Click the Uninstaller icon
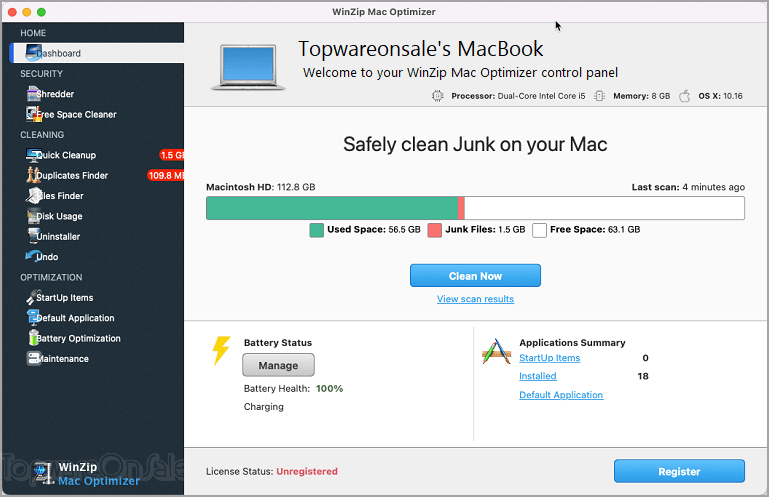This screenshot has width=769, height=497. [33, 236]
